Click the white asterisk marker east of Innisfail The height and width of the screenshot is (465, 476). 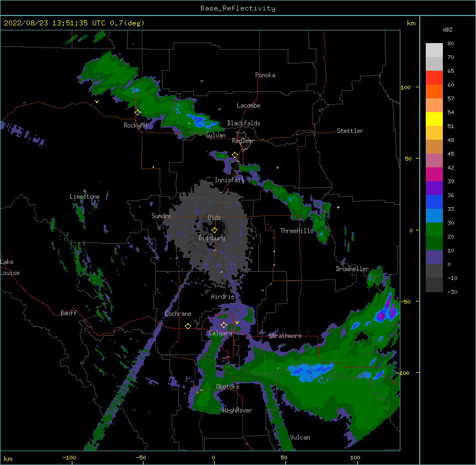click(x=277, y=168)
